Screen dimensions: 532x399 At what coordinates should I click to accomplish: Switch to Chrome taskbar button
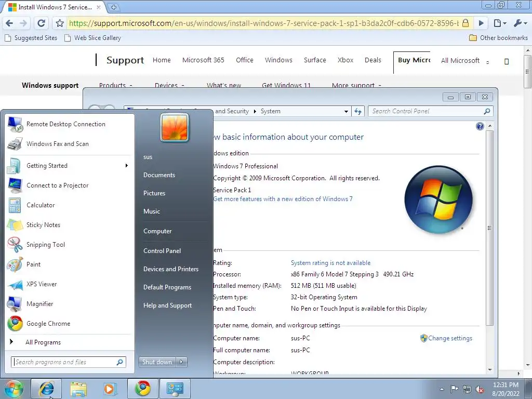point(143,389)
